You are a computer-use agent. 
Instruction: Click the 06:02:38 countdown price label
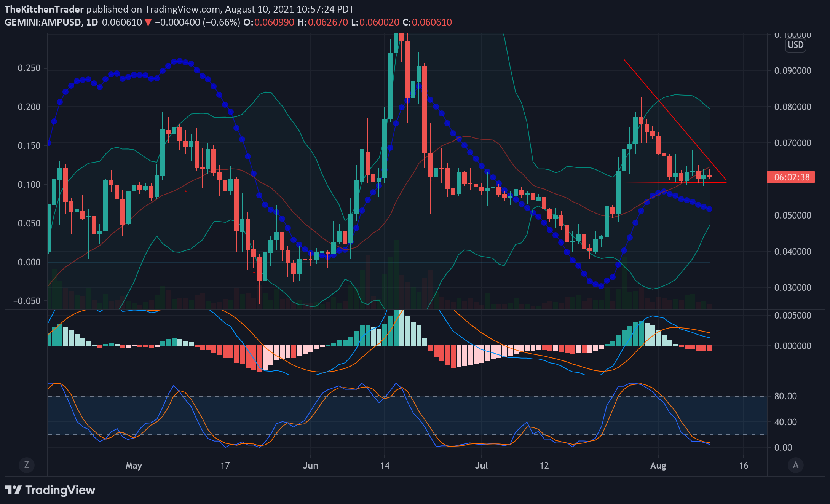tap(791, 177)
